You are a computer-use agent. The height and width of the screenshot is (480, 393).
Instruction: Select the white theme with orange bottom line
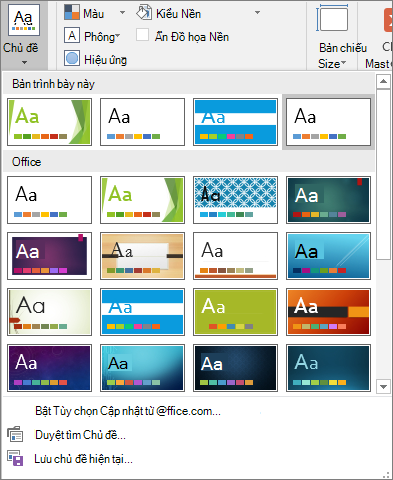[x=235, y=256]
